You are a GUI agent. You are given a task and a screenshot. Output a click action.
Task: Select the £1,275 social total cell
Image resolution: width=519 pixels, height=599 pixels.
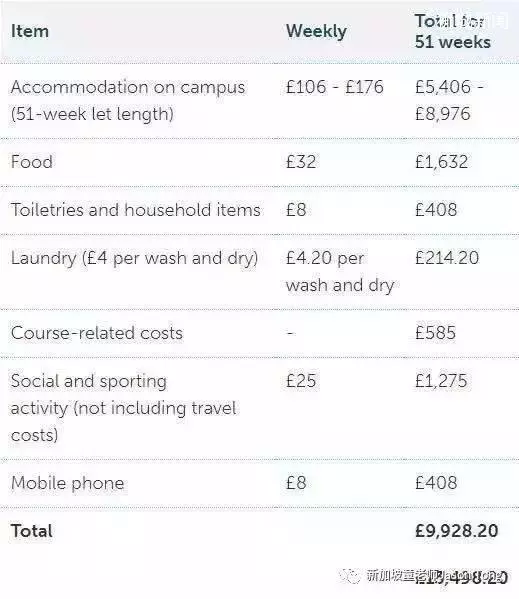[x=441, y=381]
